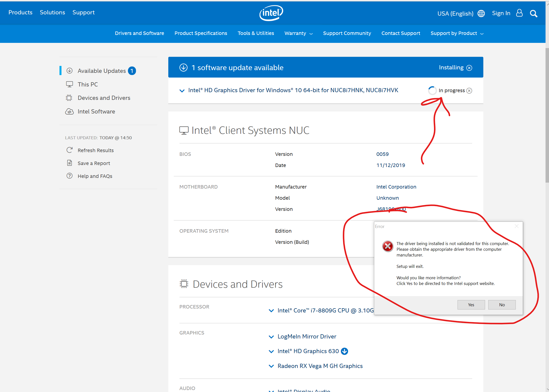Click the Save a Report document icon
The height and width of the screenshot is (392, 549).
69,163
